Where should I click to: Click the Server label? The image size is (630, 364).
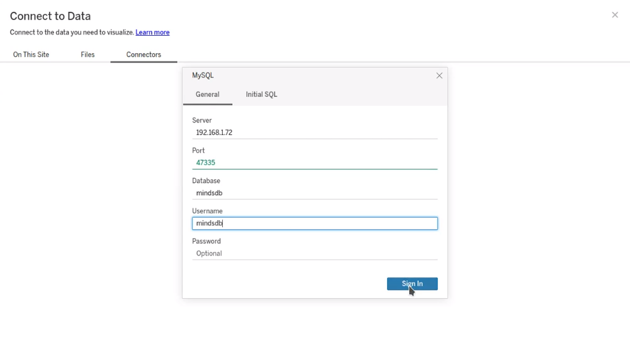tap(201, 120)
